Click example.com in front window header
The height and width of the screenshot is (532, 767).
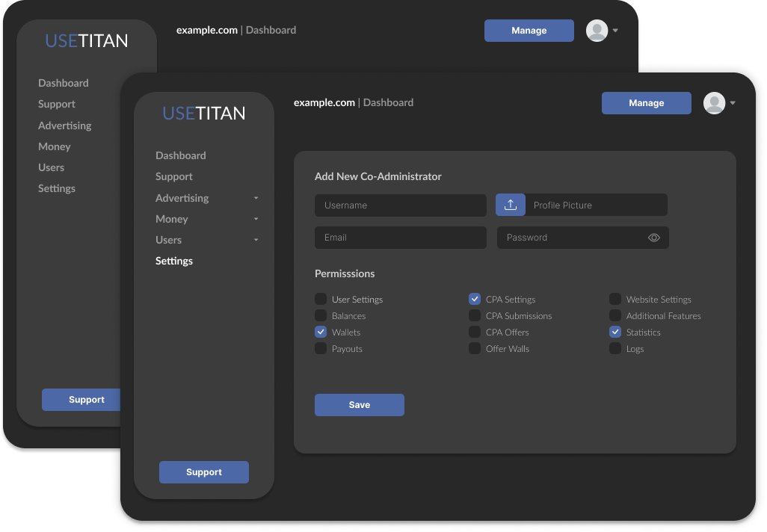[x=324, y=102]
